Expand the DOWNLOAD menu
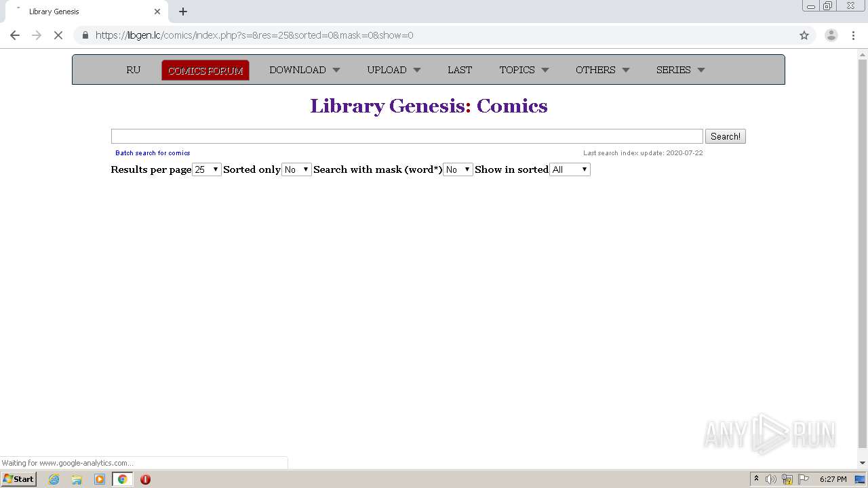This screenshot has height=488, width=868. (304, 70)
